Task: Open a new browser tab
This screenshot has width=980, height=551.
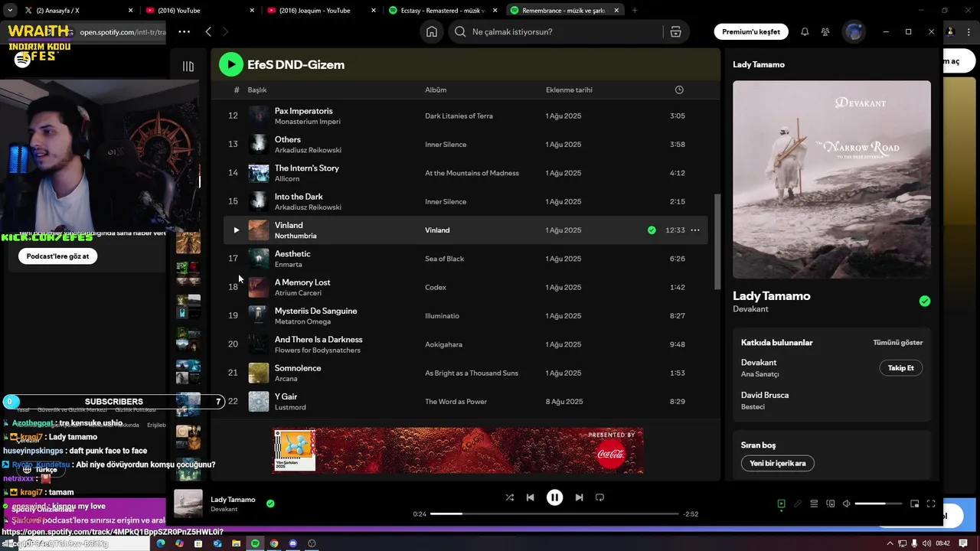Action: click(x=634, y=10)
